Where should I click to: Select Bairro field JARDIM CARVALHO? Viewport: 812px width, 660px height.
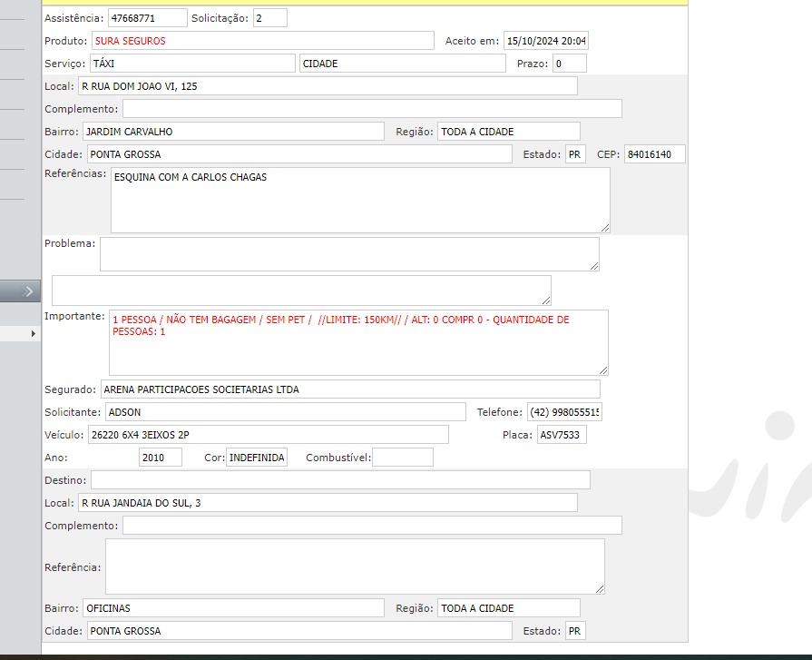tap(233, 132)
